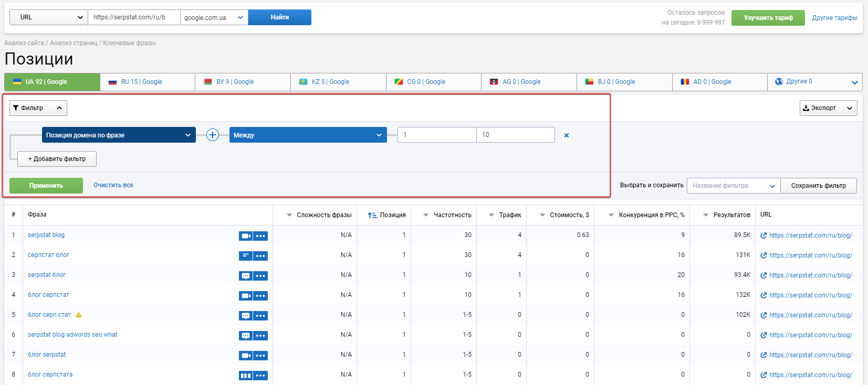The image size is (868, 385).
Task: Sort by Сложность фразы column arrow
Action: (289, 215)
